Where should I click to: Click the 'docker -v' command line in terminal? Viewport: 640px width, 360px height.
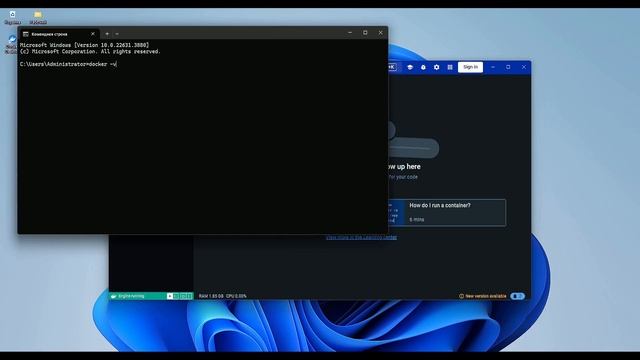68,64
